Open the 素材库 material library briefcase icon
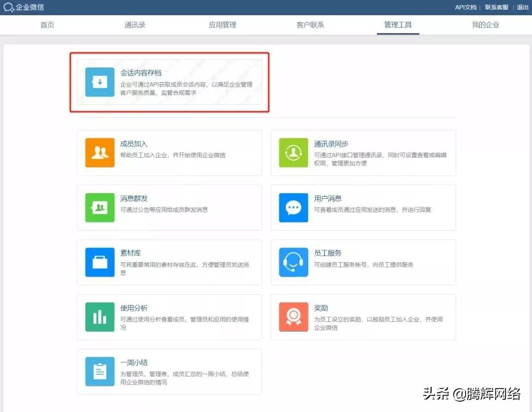The image size is (532, 412). click(100, 262)
